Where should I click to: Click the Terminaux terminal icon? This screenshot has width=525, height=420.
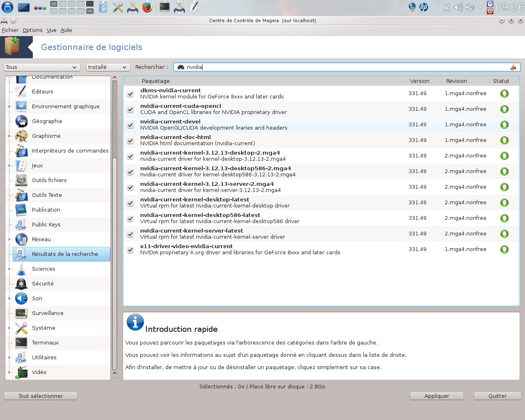[21, 342]
